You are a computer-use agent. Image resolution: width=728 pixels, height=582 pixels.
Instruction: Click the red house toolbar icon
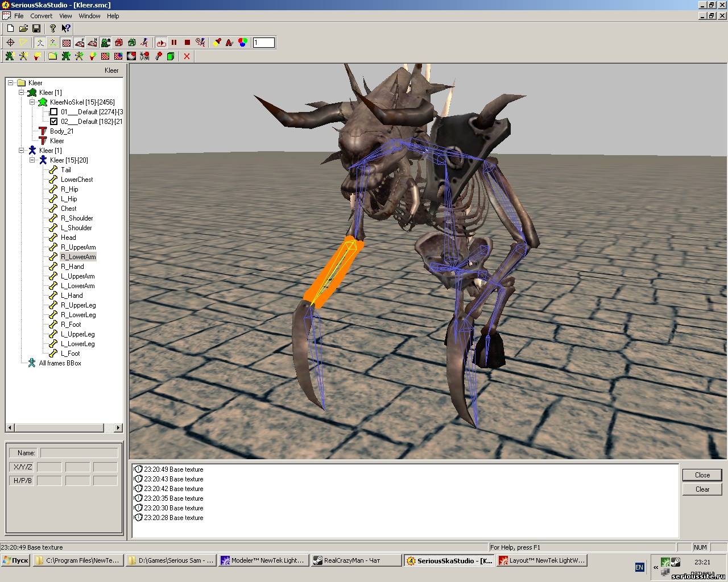119,43
